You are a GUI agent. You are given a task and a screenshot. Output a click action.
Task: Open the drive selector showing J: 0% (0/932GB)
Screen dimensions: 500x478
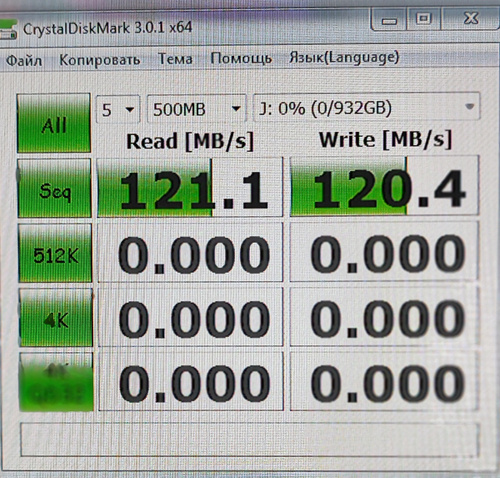(x=367, y=107)
